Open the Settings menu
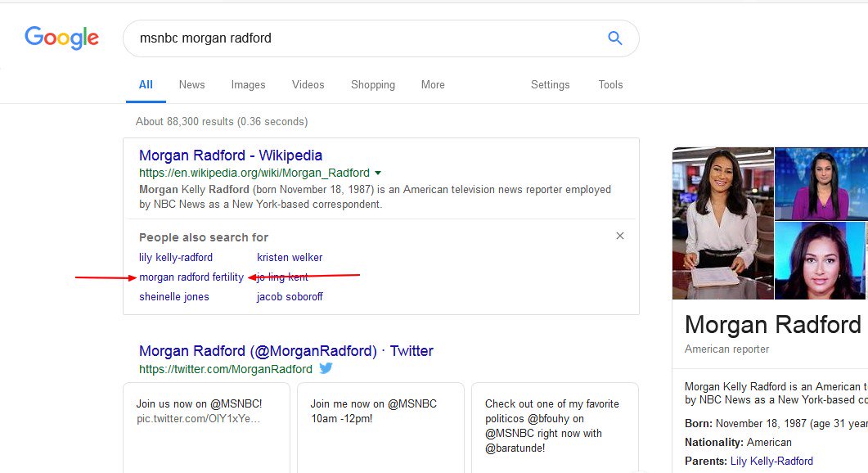 tap(551, 85)
